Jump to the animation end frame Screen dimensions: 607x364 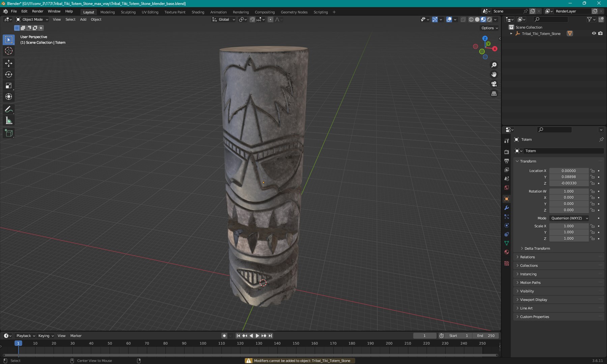270,336
